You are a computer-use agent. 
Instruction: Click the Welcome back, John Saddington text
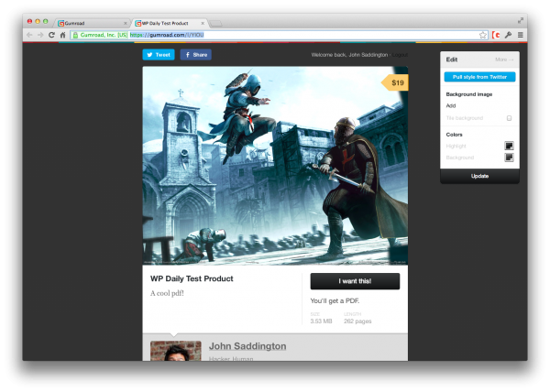tap(349, 55)
